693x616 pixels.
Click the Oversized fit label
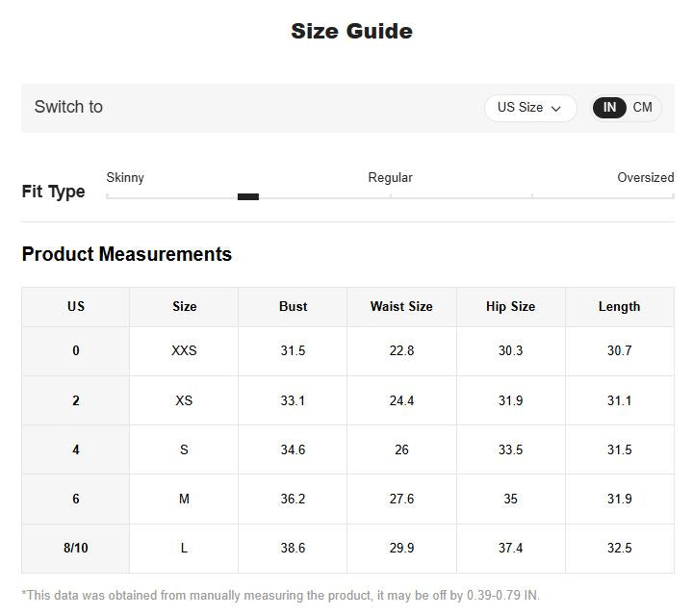click(x=645, y=177)
